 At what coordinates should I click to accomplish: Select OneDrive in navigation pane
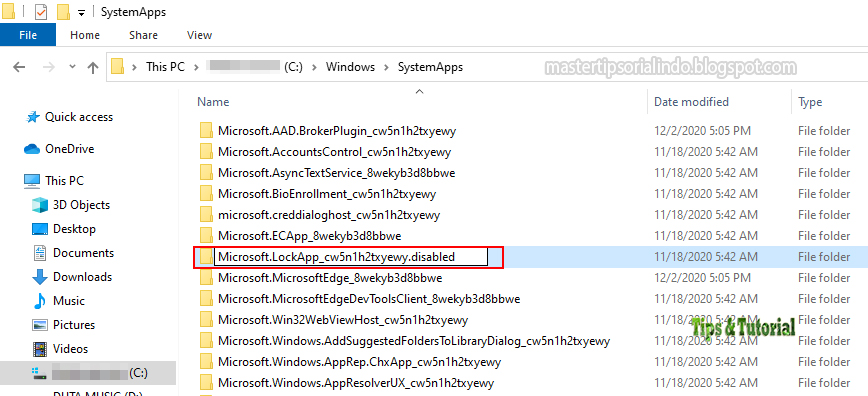[70, 149]
